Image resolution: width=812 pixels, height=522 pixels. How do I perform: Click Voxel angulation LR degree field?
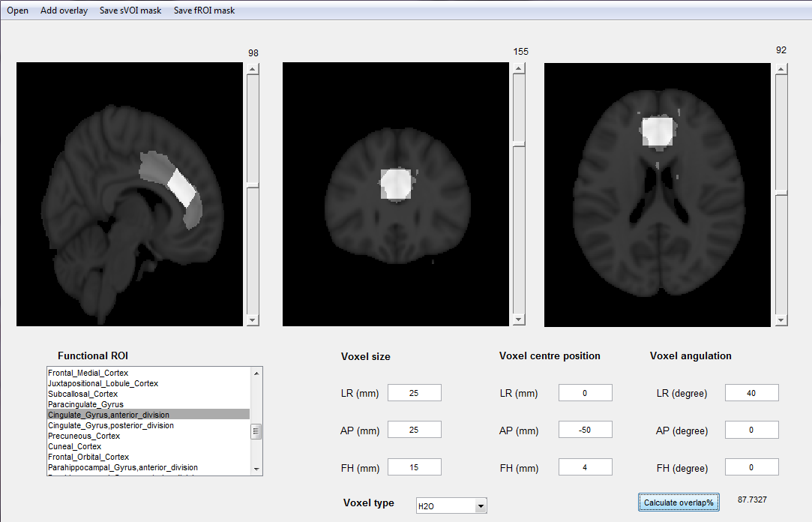click(x=751, y=393)
